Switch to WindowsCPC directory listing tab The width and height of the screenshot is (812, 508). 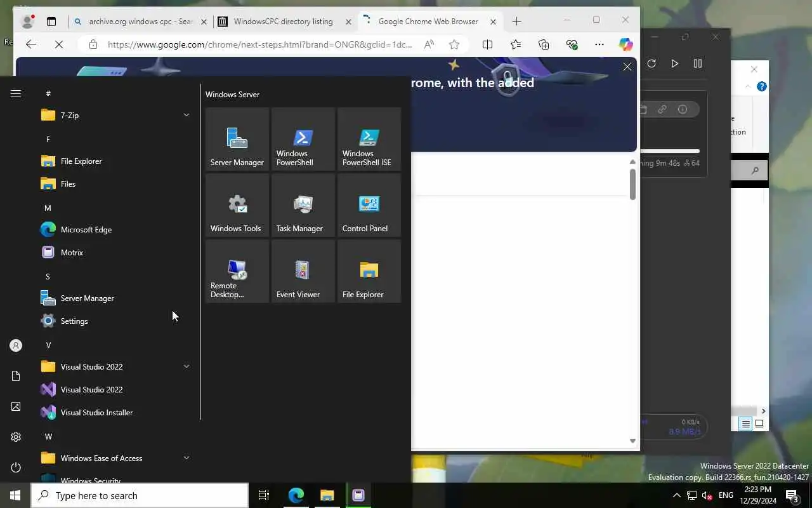tap(285, 22)
